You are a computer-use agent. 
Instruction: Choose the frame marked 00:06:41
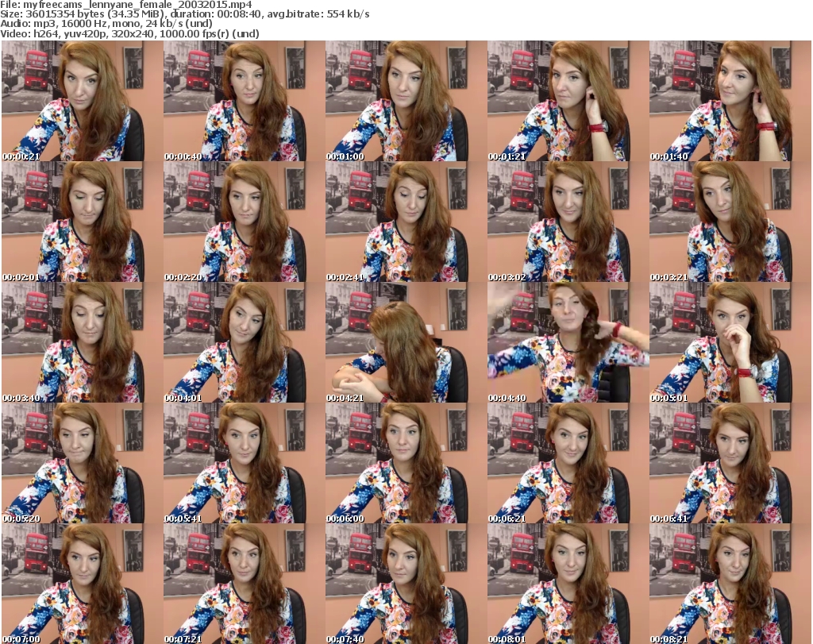730,464
